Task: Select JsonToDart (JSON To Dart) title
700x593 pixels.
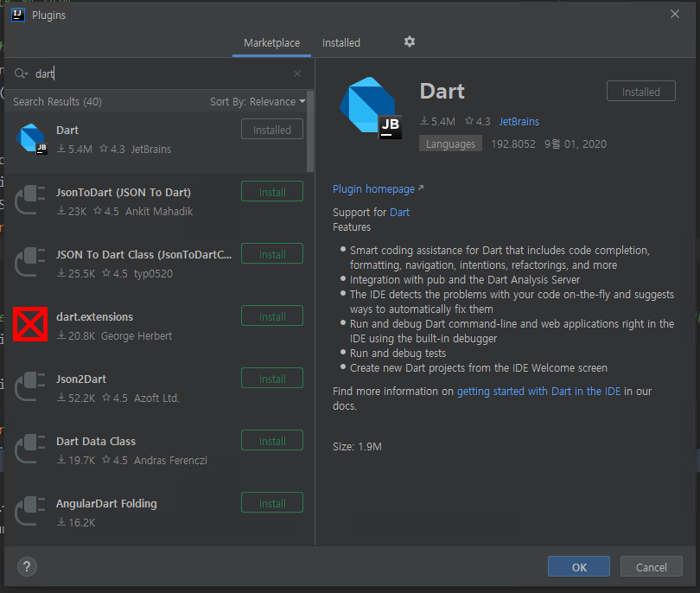Action: pos(124,193)
